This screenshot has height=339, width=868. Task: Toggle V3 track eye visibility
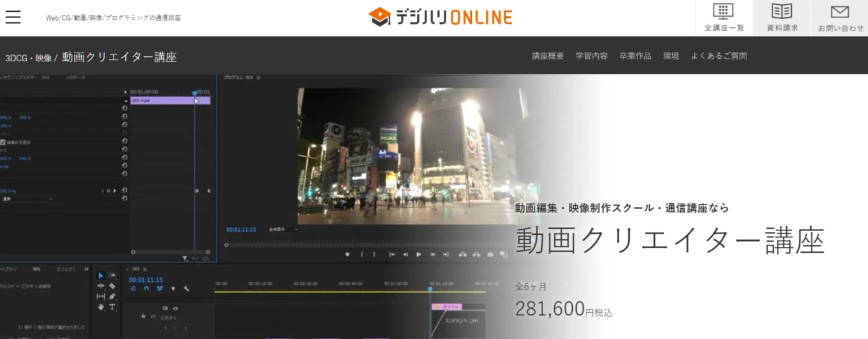(x=175, y=308)
